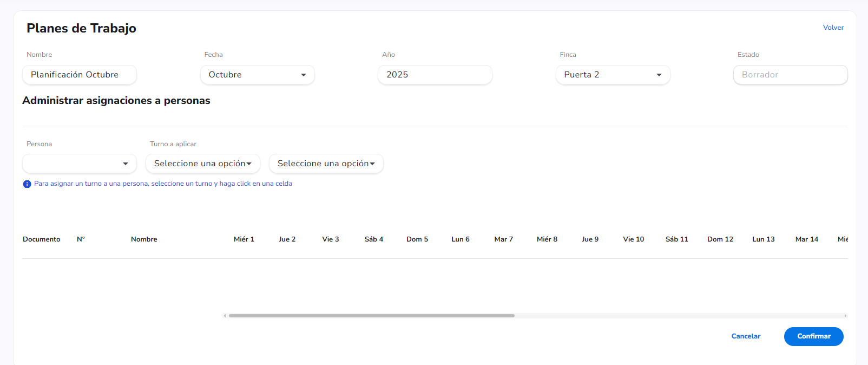This screenshot has width=868, height=365.
Task: Expand the Persona dropdown
Action: [80, 164]
